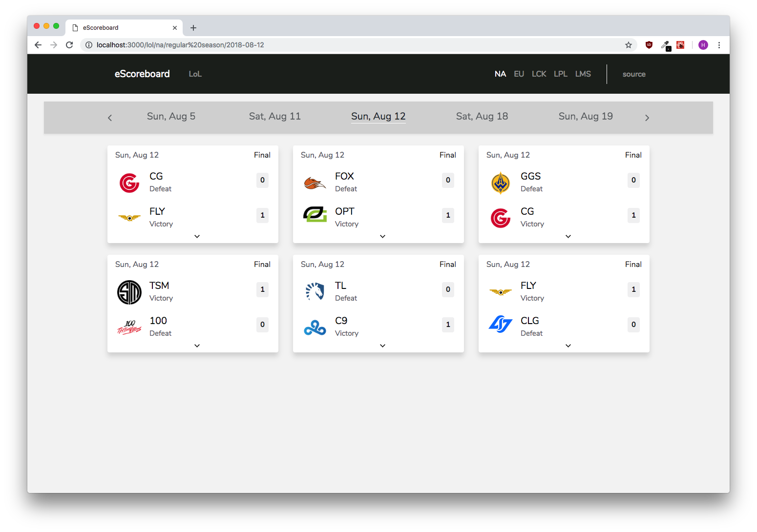Click the FOX team name
Screen dimensions: 757x532
tap(344, 176)
